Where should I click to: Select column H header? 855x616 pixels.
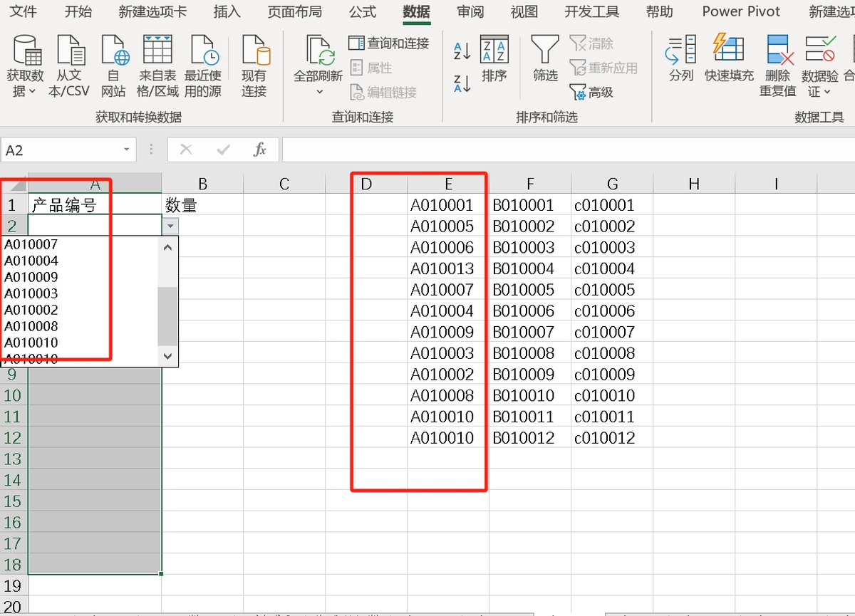[x=694, y=184]
